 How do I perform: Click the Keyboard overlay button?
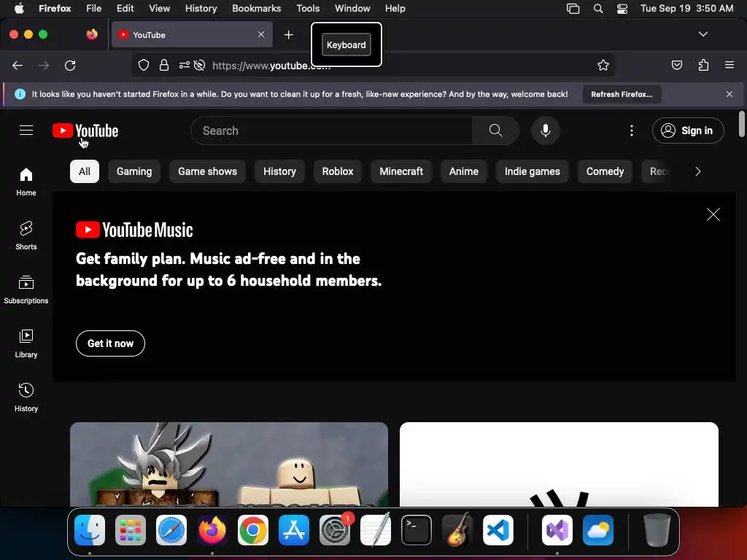pyautogui.click(x=347, y=44)
